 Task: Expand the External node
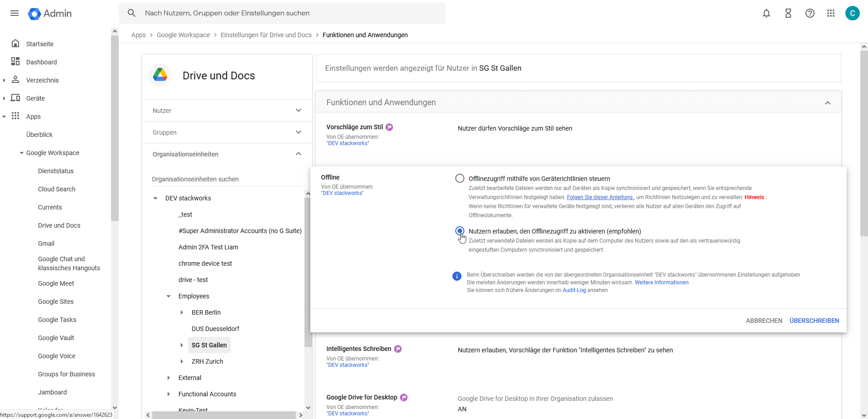[169, 378]
